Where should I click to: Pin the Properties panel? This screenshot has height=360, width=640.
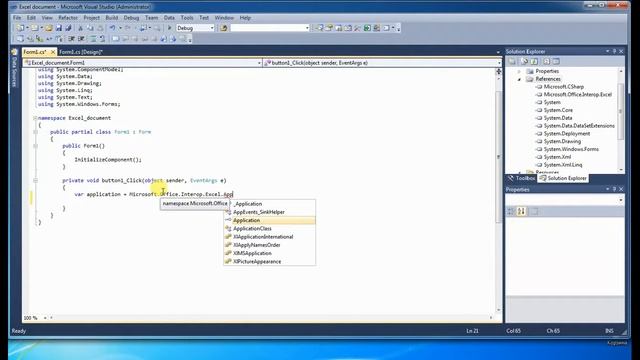[x=614, y=189]
